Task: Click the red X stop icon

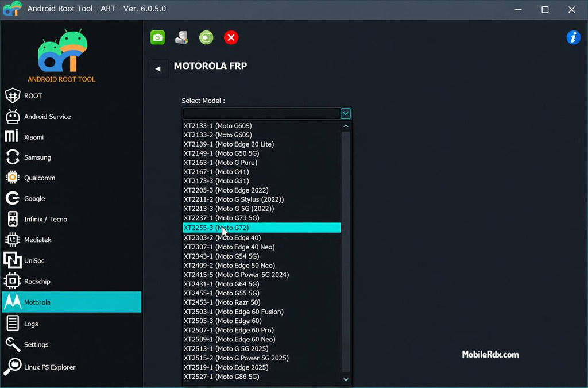Action: point(231,37)
